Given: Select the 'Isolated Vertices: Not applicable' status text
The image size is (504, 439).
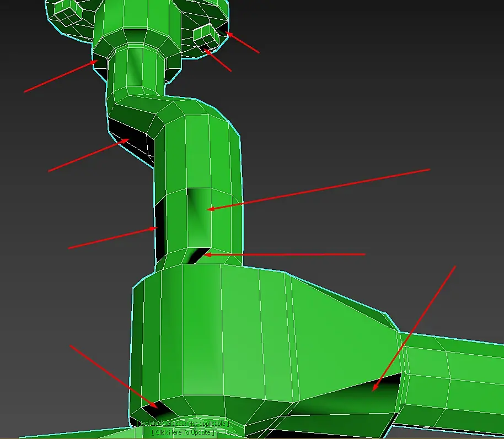Looking at the screenshot, I should point(183,424).
